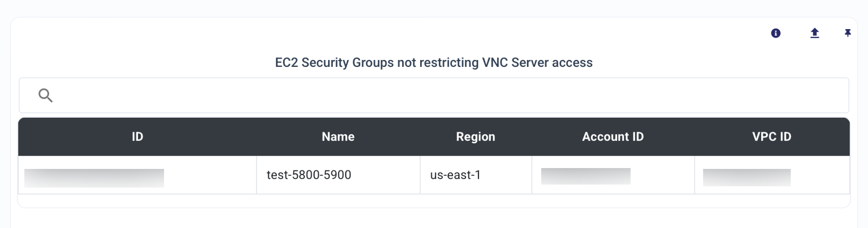Click the magnifying glass search icon
The height and width of the screenshot is (228, 868).
coord(46,95)
